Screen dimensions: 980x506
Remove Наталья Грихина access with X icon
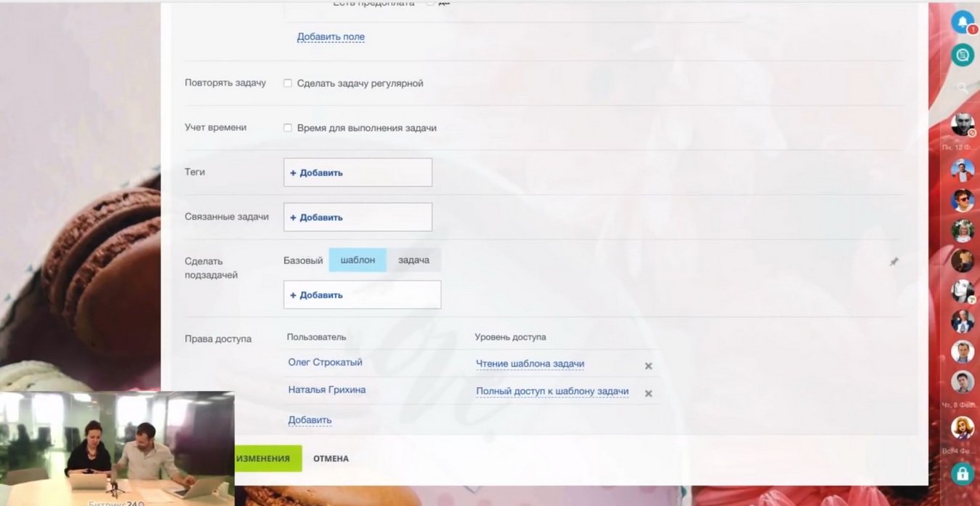point(648,393)
